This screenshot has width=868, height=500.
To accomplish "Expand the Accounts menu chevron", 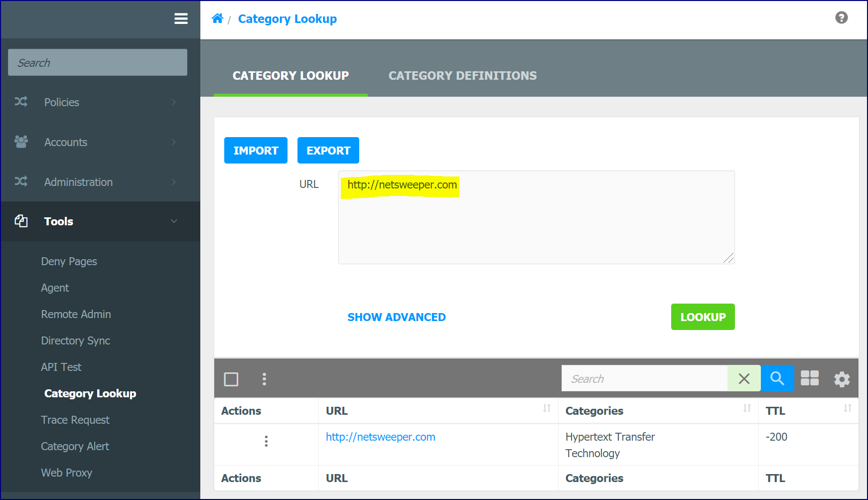I will (174, 142).
